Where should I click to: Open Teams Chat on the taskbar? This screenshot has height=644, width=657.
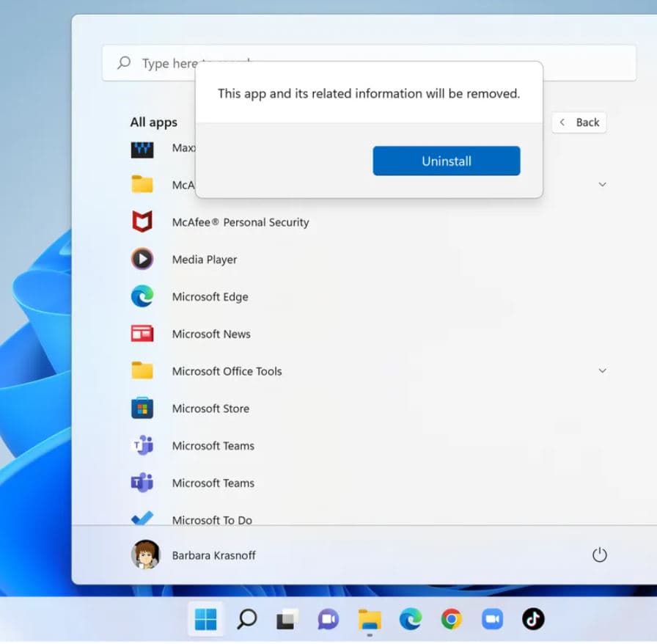(328, 619)
